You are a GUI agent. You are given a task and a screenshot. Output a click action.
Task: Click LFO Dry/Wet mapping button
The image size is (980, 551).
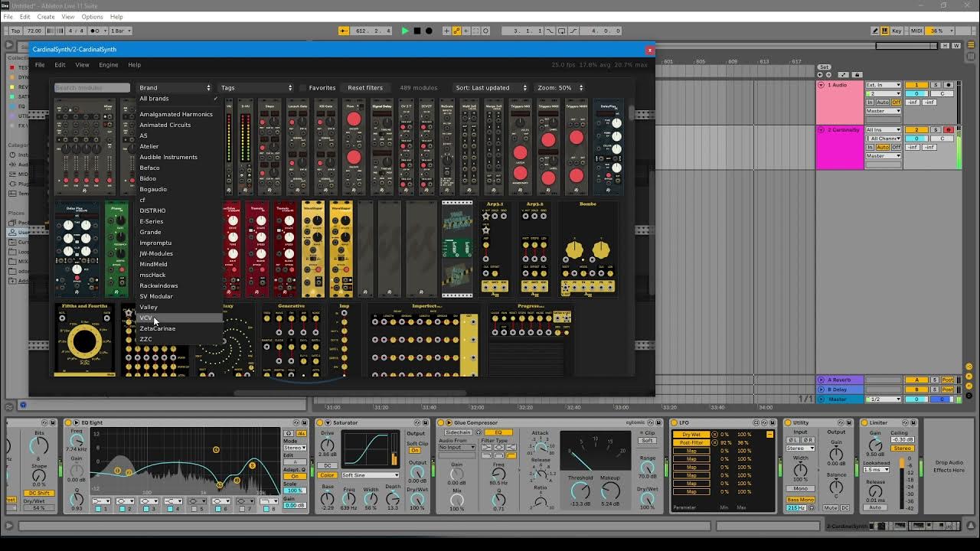(x=691, y=435)
